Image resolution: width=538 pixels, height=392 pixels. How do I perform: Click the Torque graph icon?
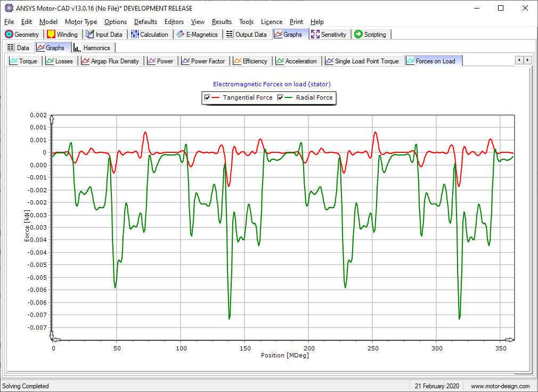click(x=13, y=61)
